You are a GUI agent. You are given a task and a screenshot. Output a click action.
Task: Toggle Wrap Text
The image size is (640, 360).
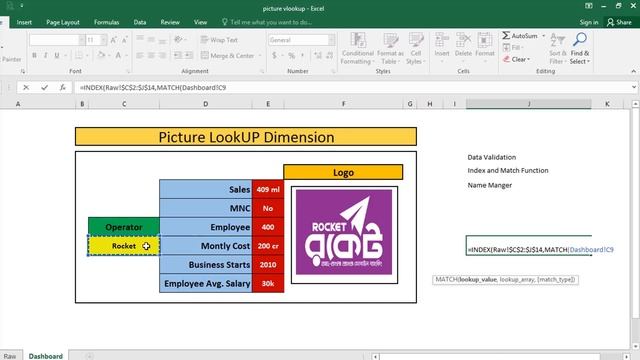(219, 40)
